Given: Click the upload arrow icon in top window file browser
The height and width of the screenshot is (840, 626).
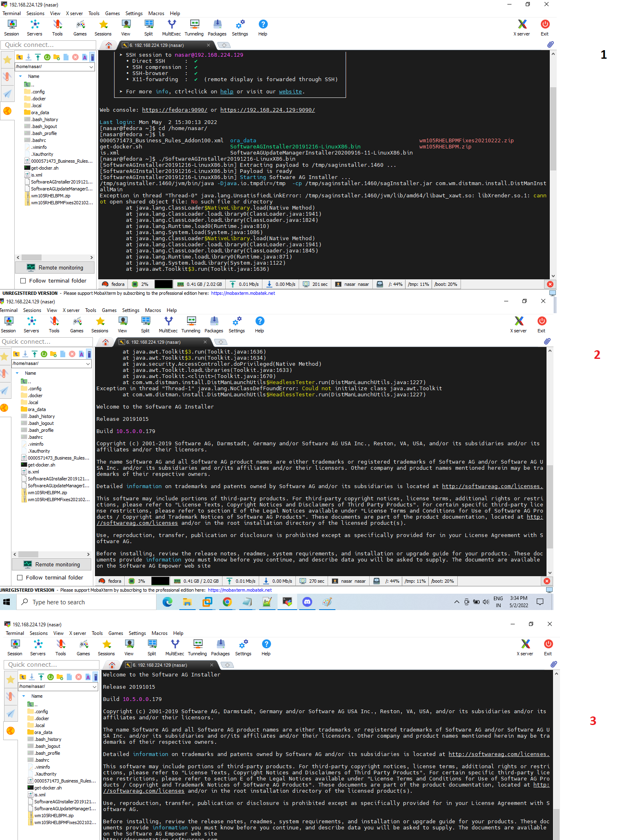Looking at the screenshot, I should tap(38, 57).
